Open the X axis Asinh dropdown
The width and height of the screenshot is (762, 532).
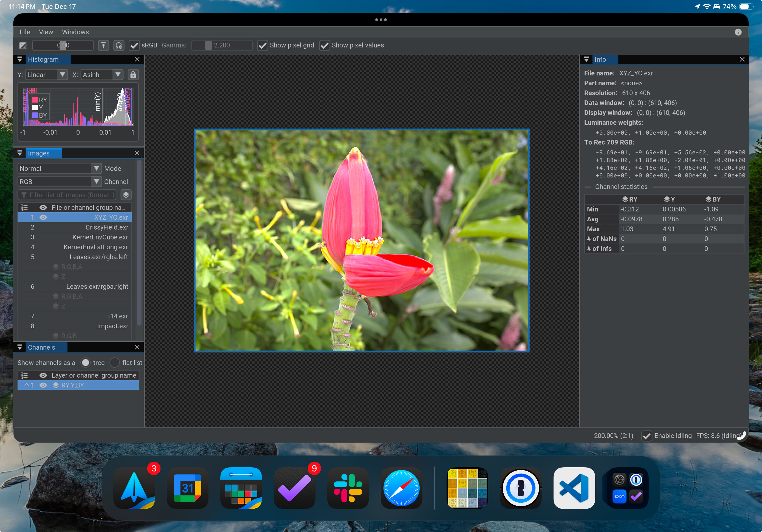point(101,74)
